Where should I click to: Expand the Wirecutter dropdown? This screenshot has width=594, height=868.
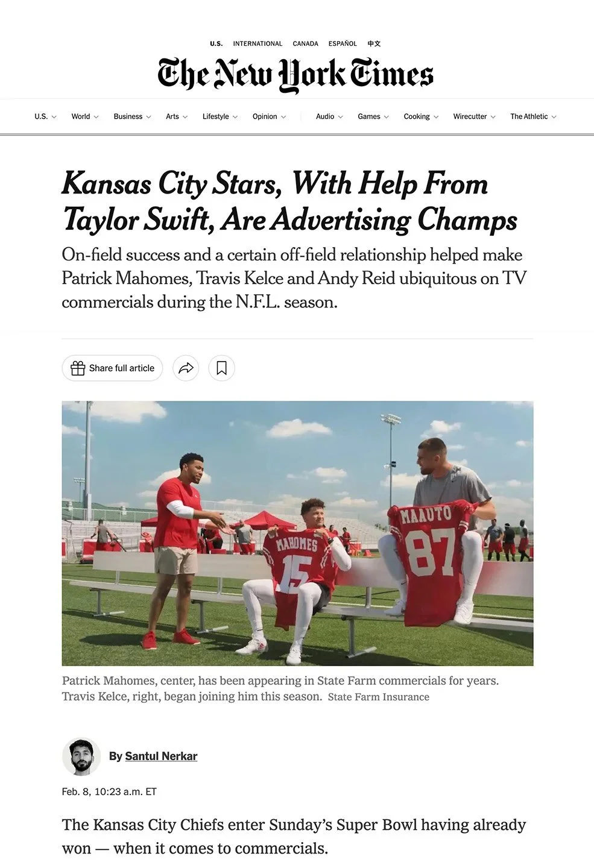click(x=474, y=116)
